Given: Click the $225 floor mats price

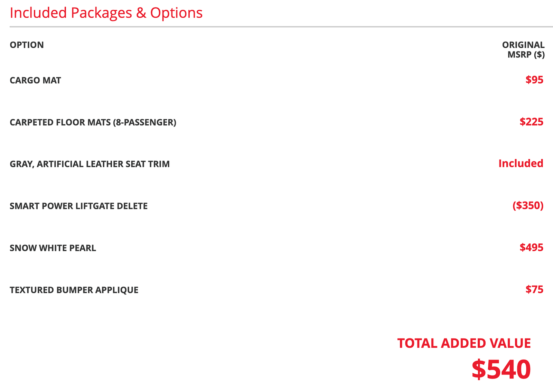Looking at the screenshot, I should coord(532,122).
